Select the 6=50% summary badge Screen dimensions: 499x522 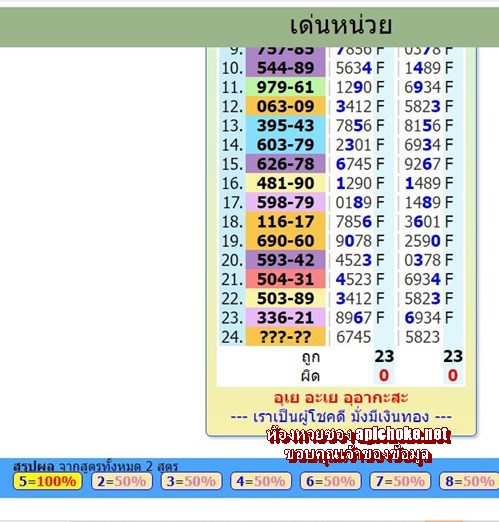(x=331, y=481)
